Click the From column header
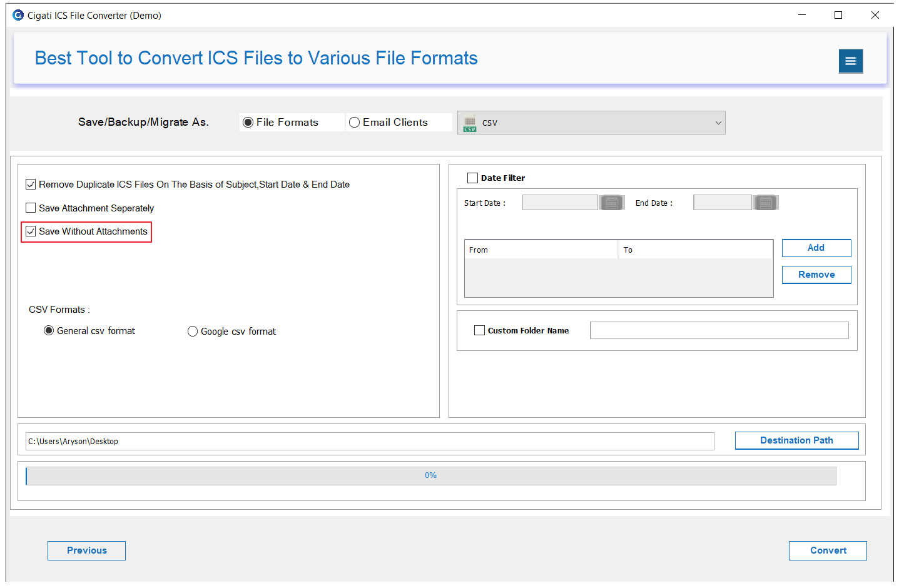The image size is (899, 588). click(541, 250)
